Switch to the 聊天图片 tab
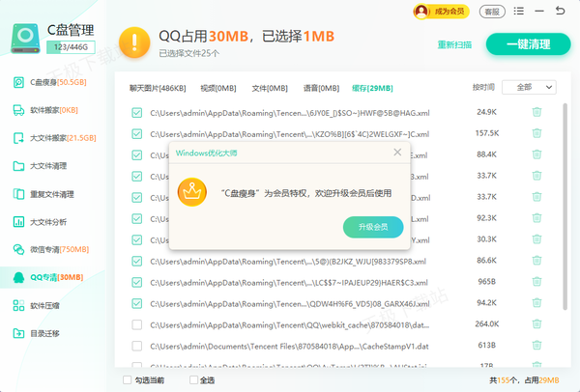 [x=159, y=88]
